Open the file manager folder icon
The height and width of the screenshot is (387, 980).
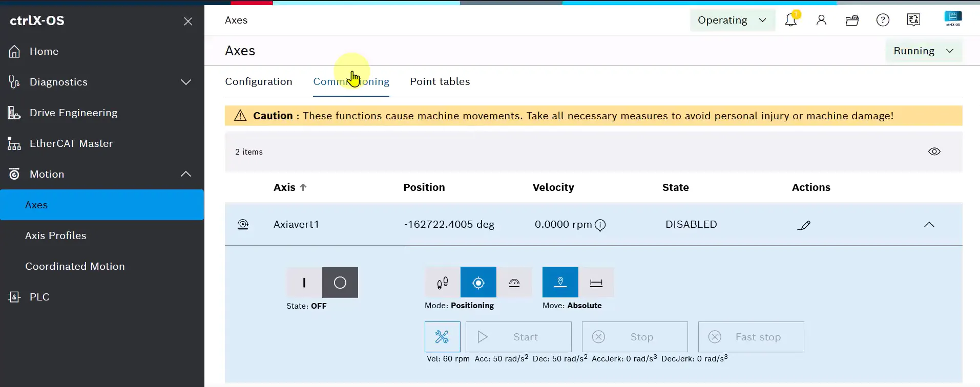coord(852,20)
